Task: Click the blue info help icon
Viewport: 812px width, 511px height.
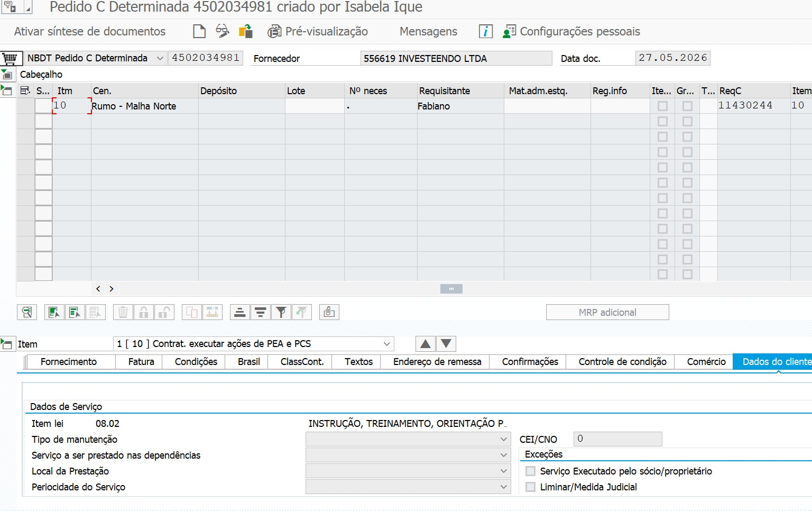Action: (486, 31)
